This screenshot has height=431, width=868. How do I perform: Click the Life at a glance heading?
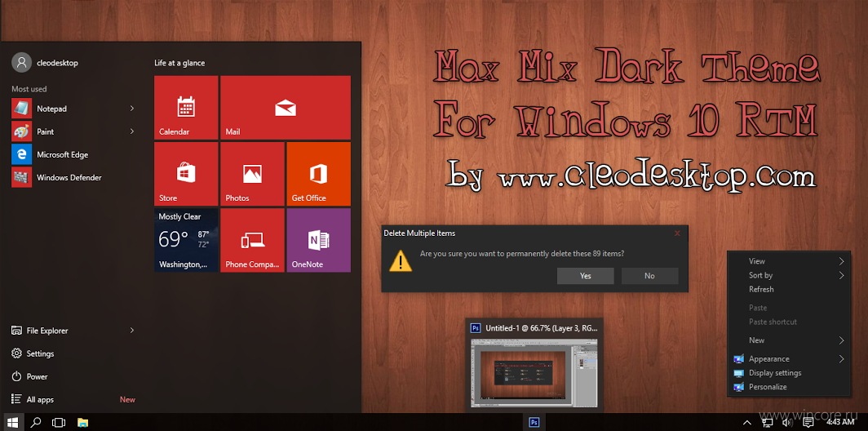[179, 63]
